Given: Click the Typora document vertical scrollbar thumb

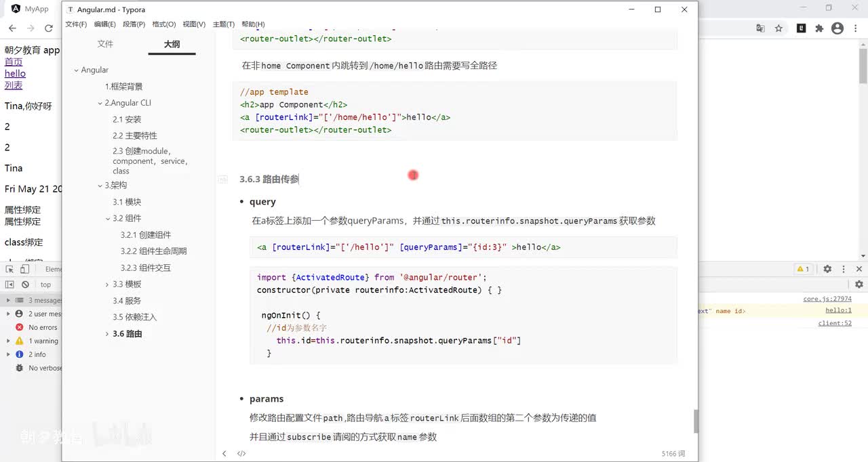Looking at the screenshot, I should click(696, 421).
